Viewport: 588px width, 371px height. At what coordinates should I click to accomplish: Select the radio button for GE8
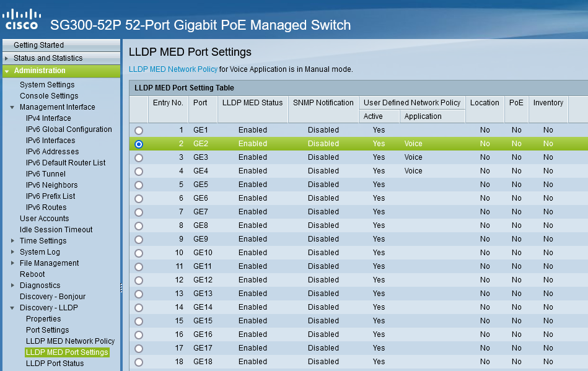tap(139, 226)
